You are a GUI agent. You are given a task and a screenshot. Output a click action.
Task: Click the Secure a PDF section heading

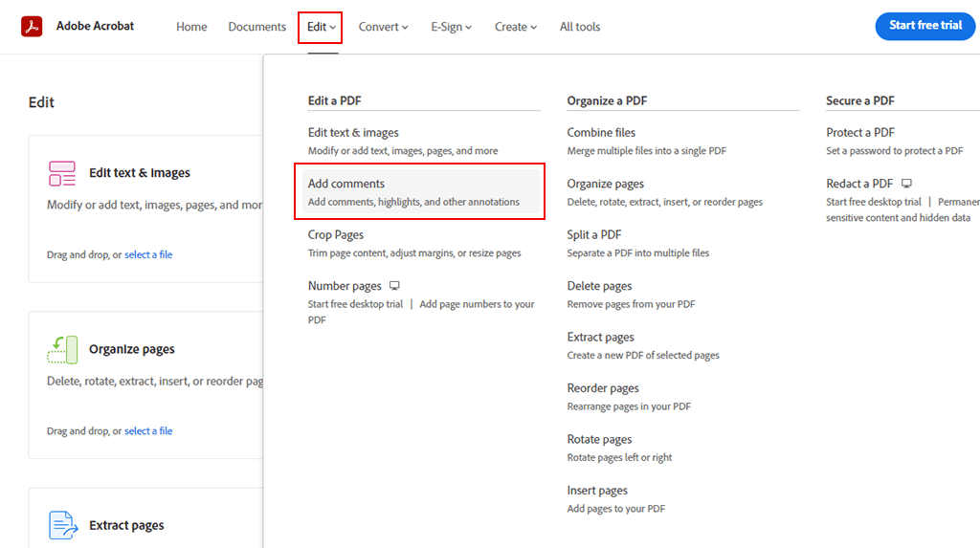[x=860, y=100]
